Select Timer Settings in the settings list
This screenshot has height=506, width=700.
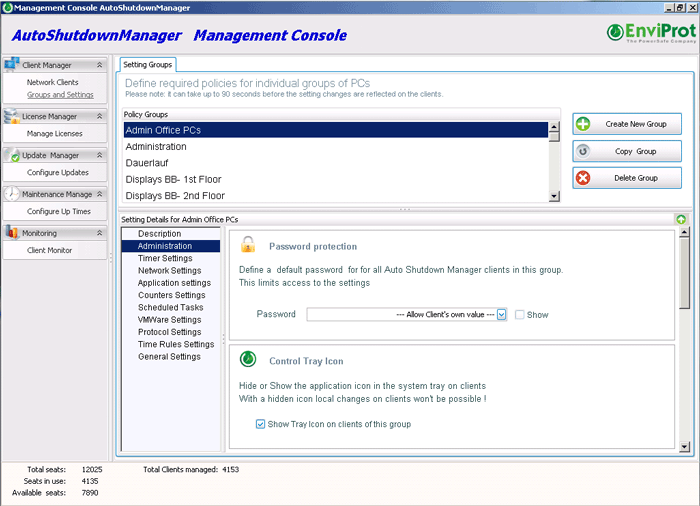coord(164,258)
